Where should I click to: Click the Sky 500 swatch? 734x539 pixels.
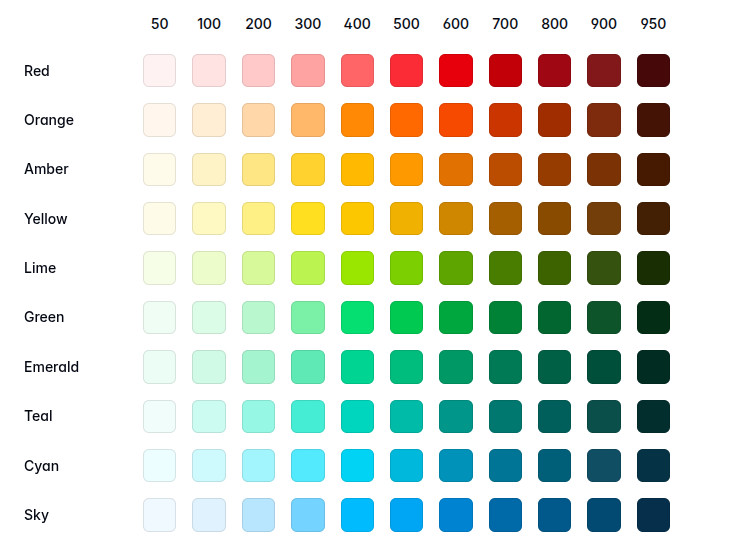(406, 515)
